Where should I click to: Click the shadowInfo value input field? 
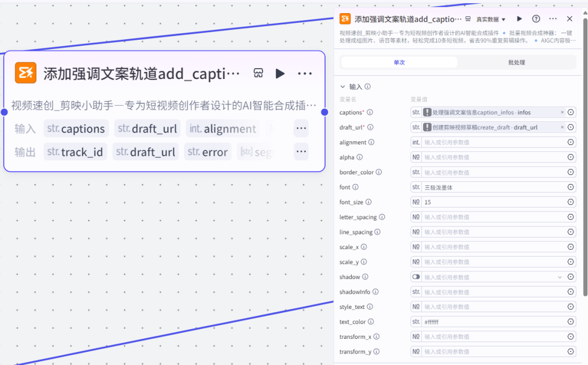click(493, 292)
